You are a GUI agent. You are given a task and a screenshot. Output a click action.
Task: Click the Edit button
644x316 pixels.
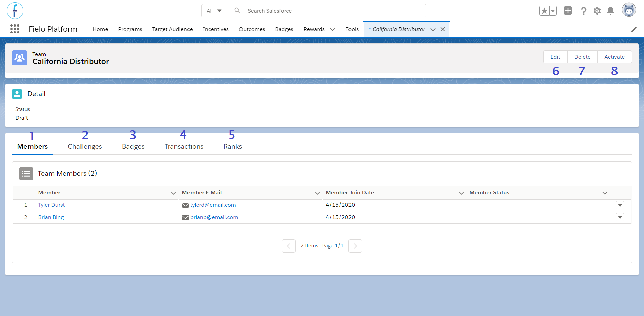point(555,57)
